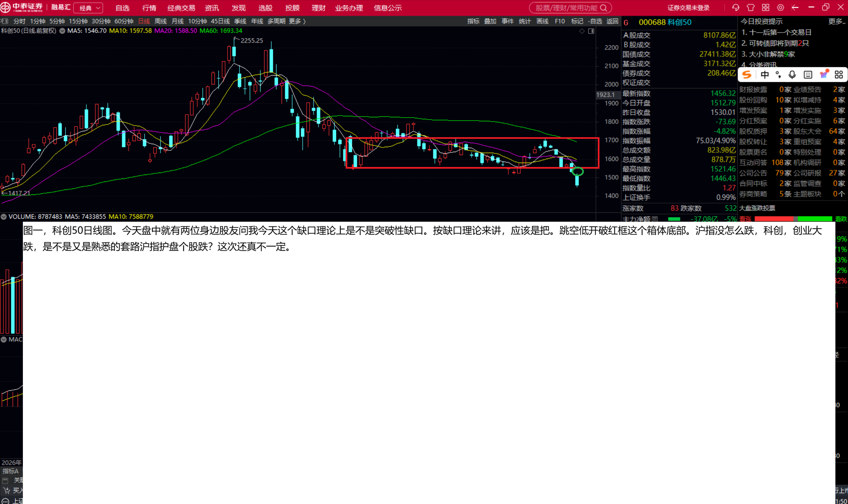This screenshot has height=504, width=848.
Task: Open Sogou toolbox grid icon
Action: (x=838, y=75)
